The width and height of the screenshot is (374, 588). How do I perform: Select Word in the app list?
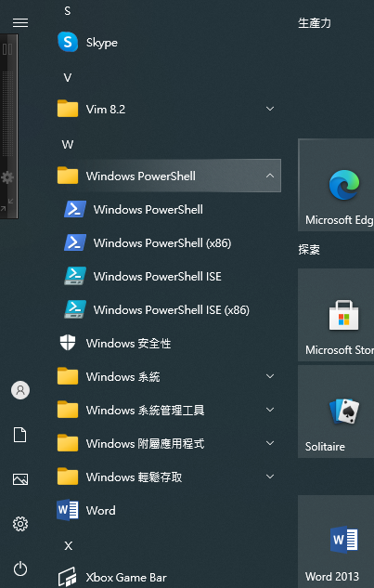coord(168,510)
